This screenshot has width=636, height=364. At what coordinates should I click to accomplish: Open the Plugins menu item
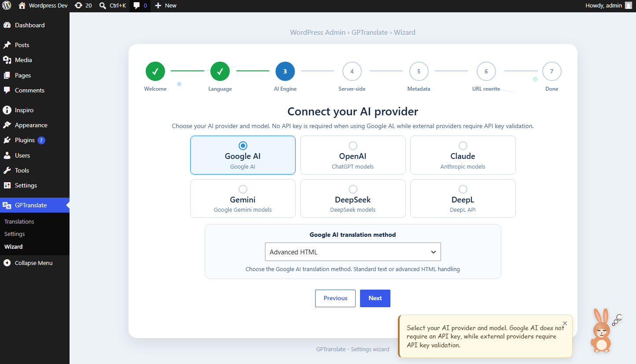[35, 140]
